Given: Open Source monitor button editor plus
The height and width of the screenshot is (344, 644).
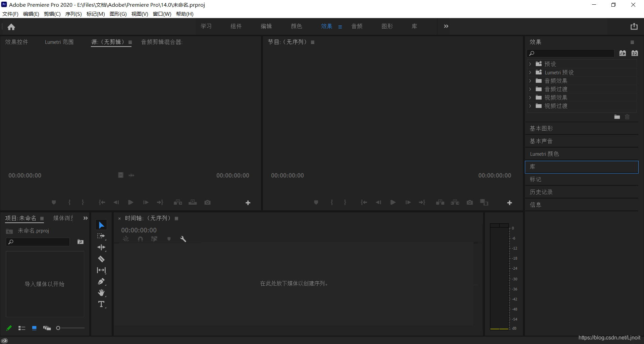Looking at the screenshot, I should tap(248, 203).
